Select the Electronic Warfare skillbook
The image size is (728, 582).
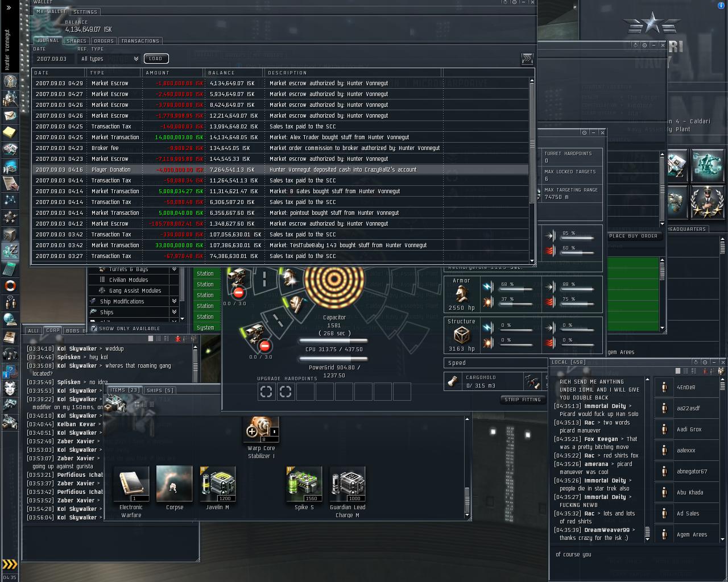[131, 492]
